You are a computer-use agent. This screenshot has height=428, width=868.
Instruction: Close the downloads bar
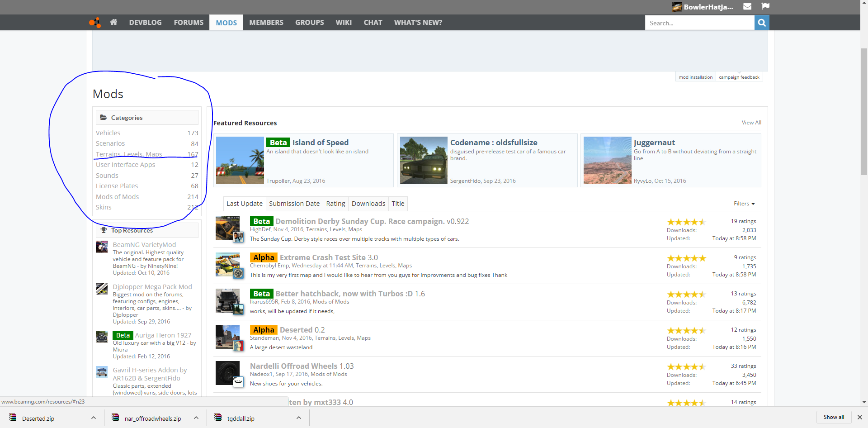point(860,417)
